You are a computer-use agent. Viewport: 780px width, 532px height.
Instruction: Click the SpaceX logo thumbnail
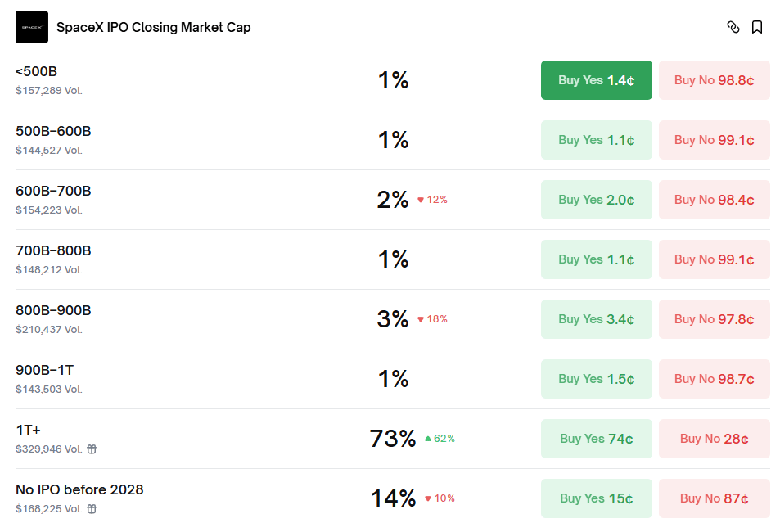(32, 27)
